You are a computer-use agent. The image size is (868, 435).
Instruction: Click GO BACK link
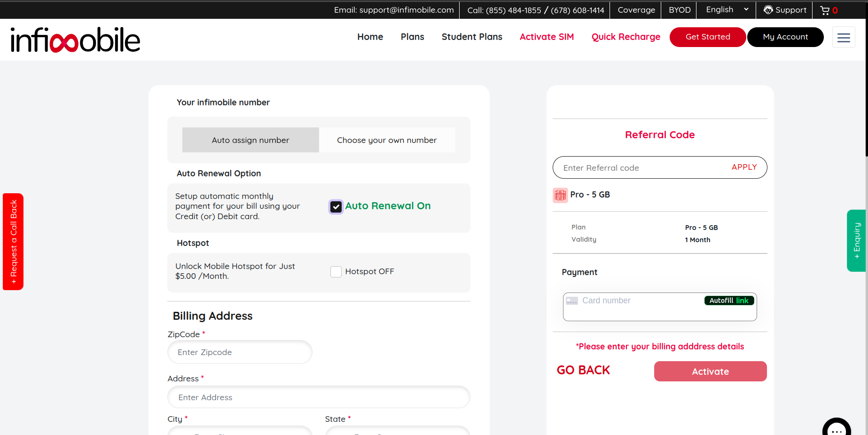[x=583, y=371]
